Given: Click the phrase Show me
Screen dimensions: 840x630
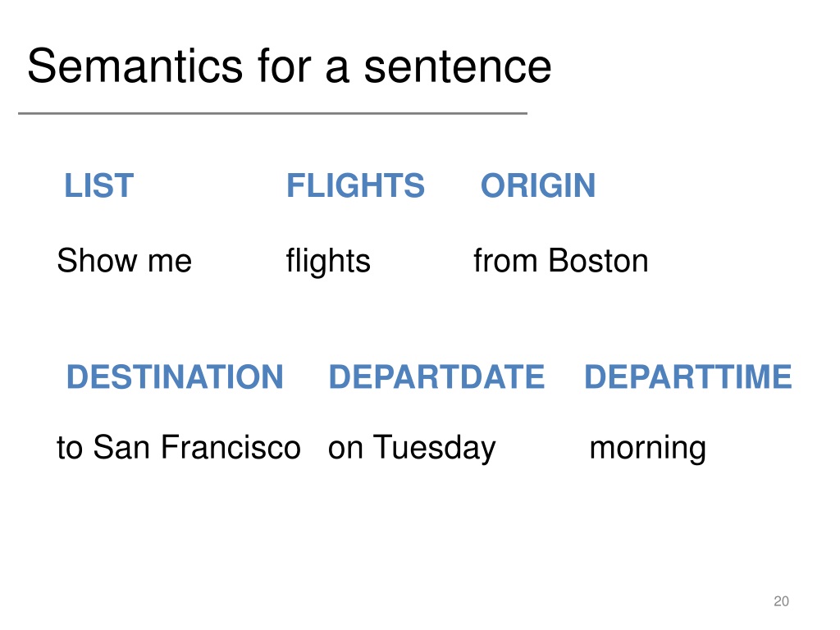Looking at the screenshot, I should click(x=125, y=261).
